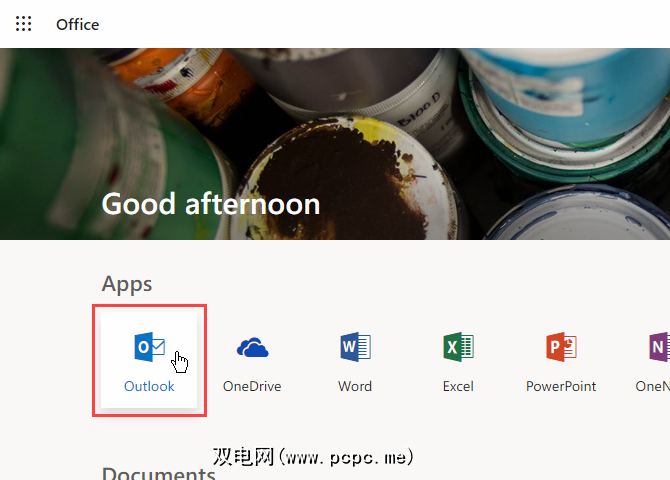Open the OneNote app icon

pyautogui.click(x=659, y=347)
